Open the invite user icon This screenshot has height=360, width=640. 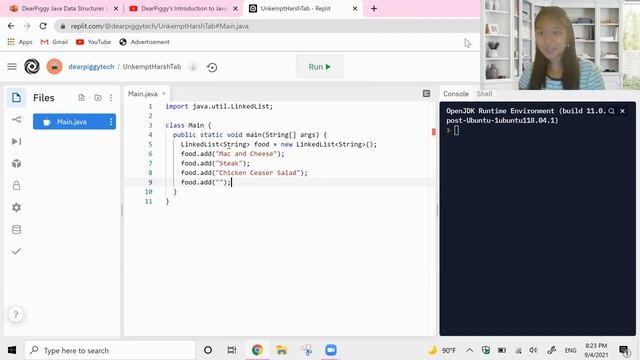point(193,67)
